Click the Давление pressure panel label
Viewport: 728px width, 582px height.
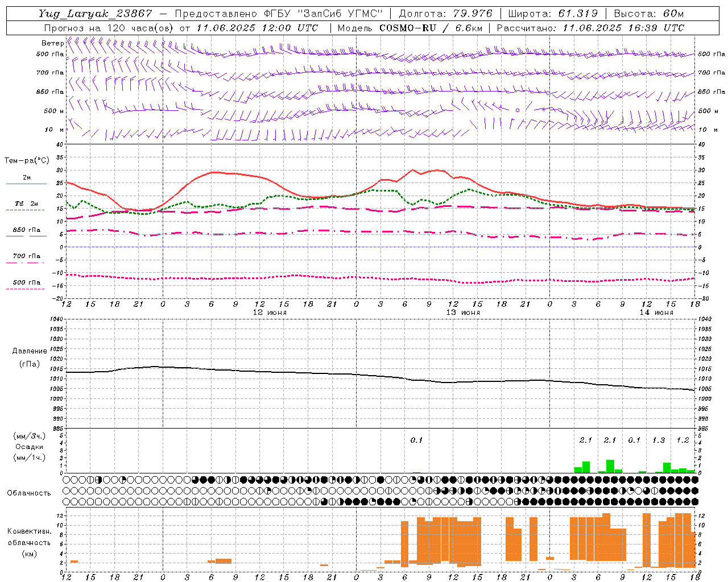29,351
